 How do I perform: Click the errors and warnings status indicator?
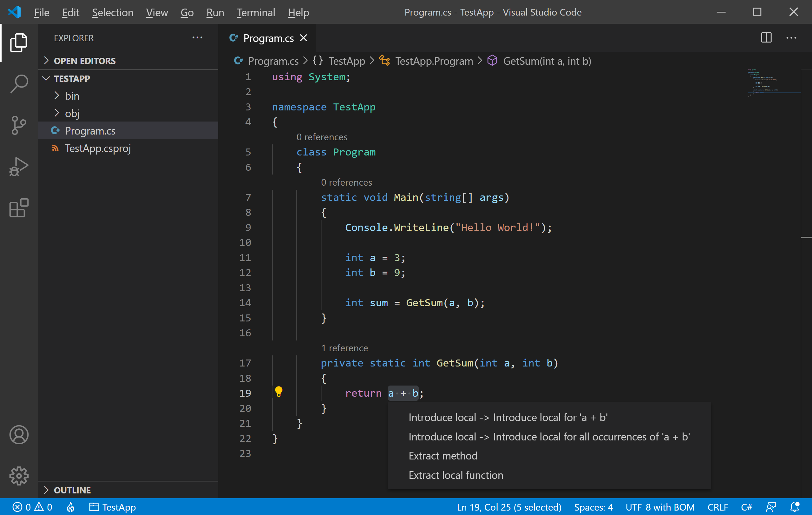[32, 507]
